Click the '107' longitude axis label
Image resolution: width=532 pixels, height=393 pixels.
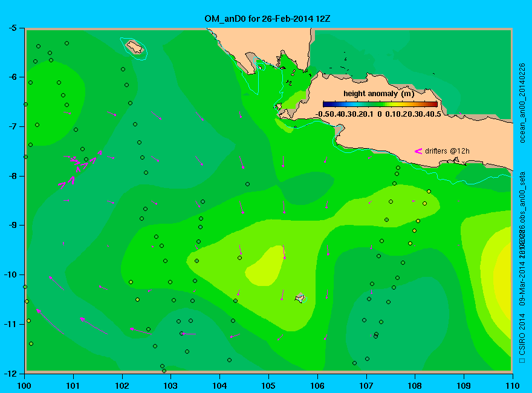(366, 386)
